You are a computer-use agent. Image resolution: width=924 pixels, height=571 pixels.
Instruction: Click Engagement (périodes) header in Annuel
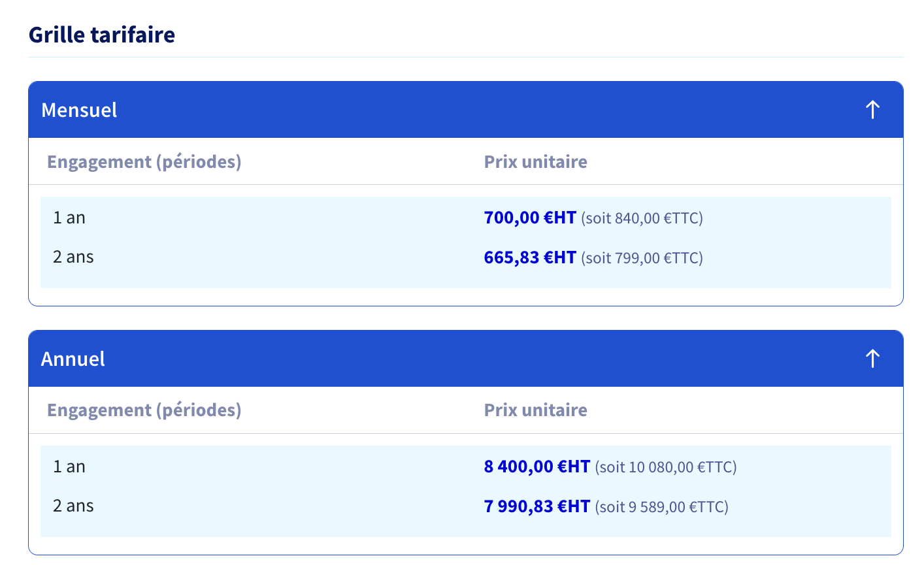144,410
